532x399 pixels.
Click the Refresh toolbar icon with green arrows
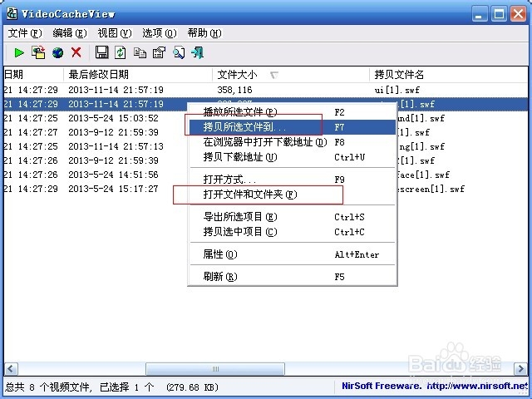click(x=120, y=52)
